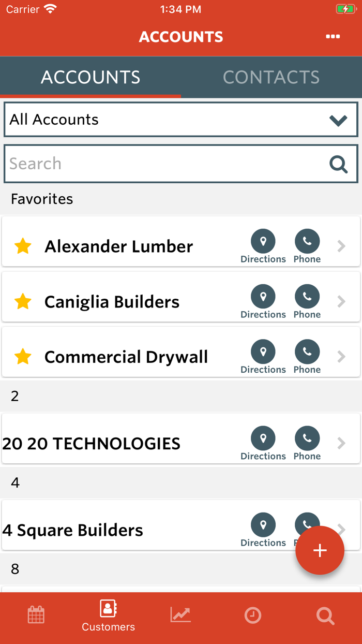The image size is (362, 644).
Task: Open search from the bottom navigation bar
Action: pos(325,616)
